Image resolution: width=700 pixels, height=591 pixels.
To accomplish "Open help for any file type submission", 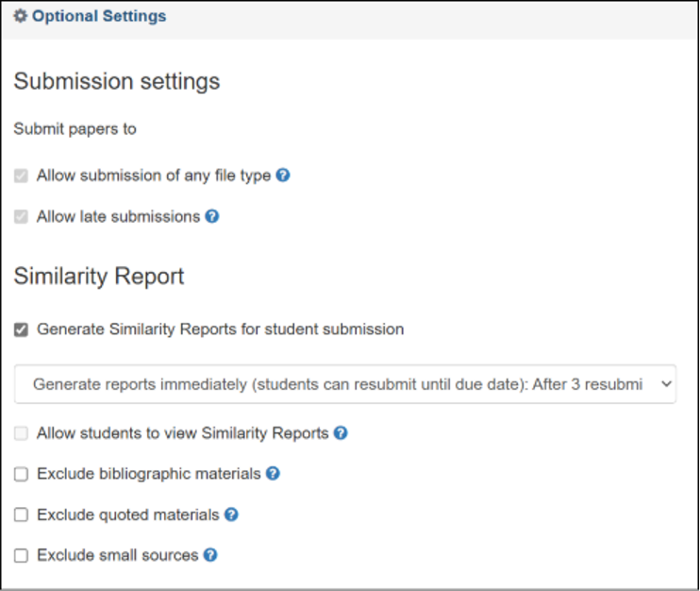I will coord(283,175).
